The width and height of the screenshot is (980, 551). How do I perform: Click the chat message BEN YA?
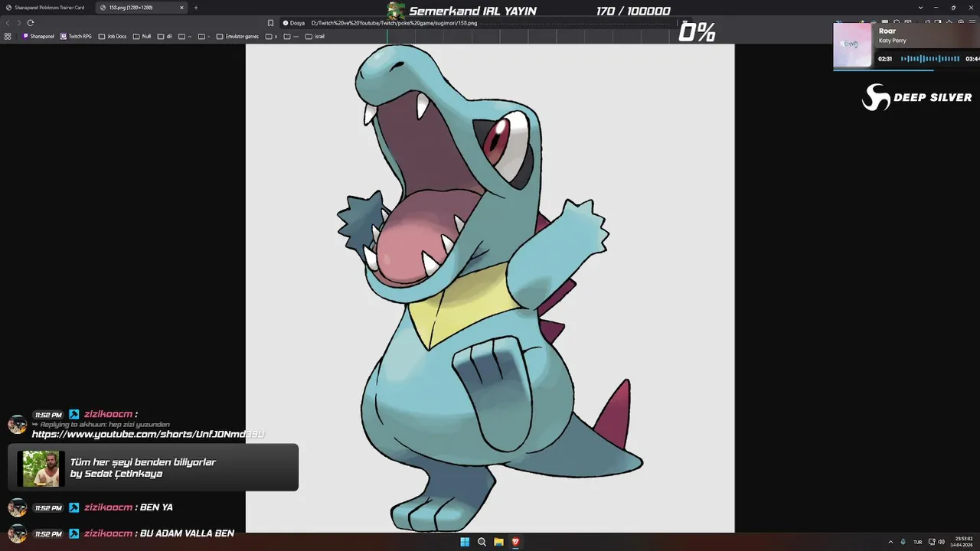point(156,507)
